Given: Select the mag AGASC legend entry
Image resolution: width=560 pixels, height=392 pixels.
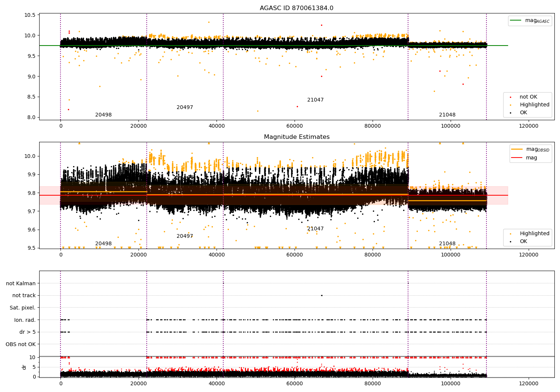Looking at the screenshot, I should 530,21.
